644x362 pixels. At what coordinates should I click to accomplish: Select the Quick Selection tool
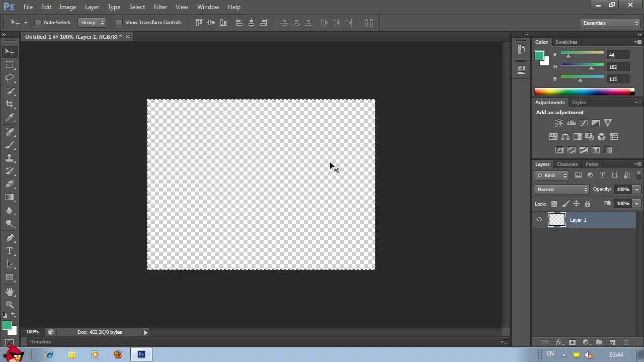10,91
